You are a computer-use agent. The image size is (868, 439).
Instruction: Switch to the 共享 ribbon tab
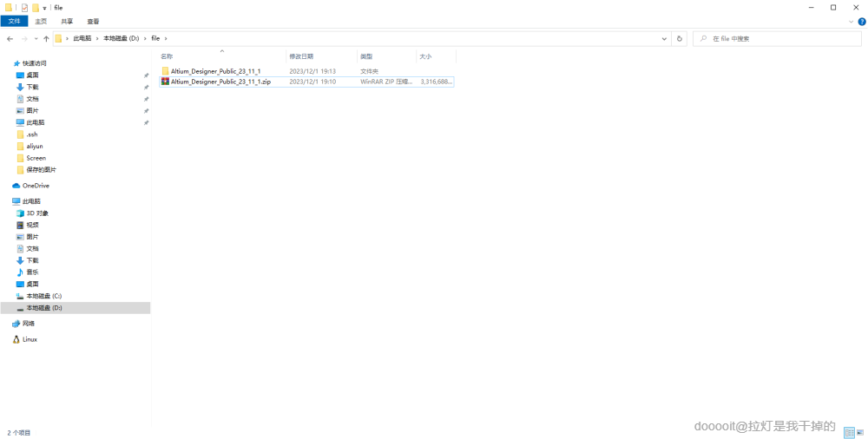point(67,21)
